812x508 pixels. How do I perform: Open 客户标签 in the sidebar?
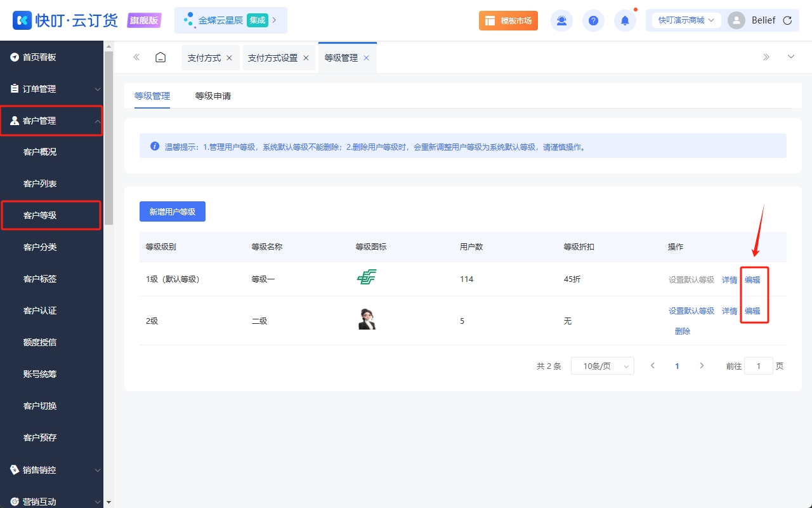point(51,279)
